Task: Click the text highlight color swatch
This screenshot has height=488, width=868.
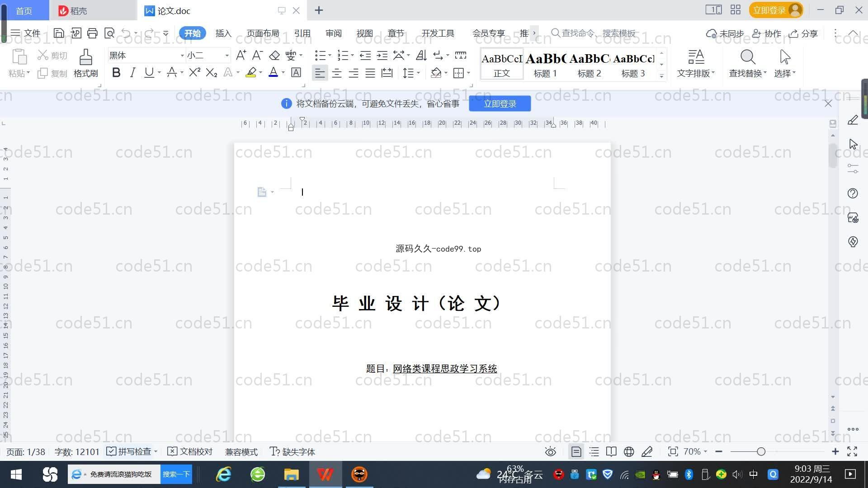Action: pos(251,72)
